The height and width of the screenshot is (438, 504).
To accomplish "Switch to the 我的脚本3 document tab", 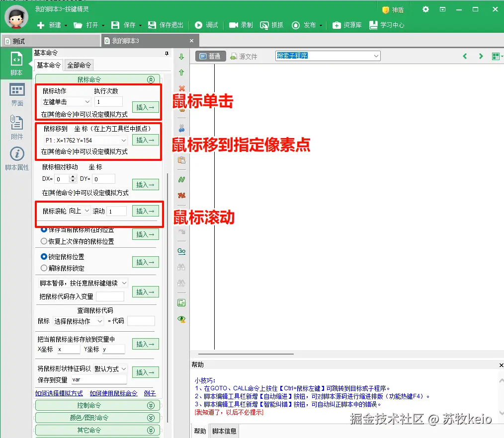I will 149,41.
